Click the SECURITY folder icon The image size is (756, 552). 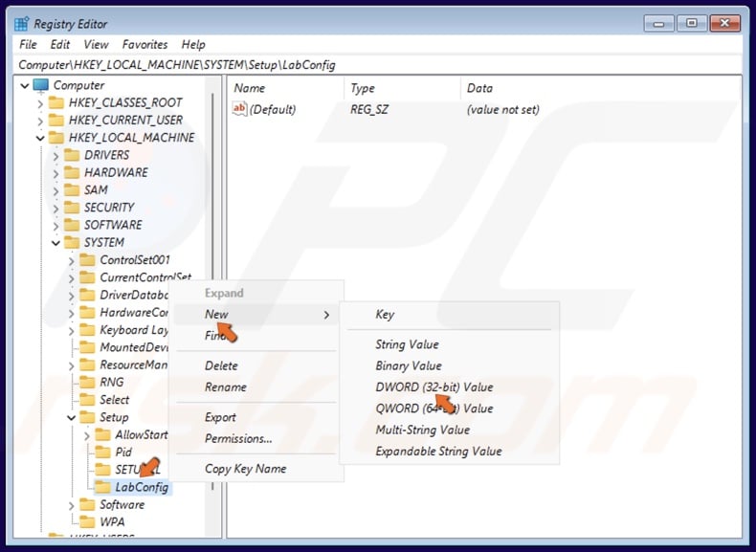click(72, 208)
